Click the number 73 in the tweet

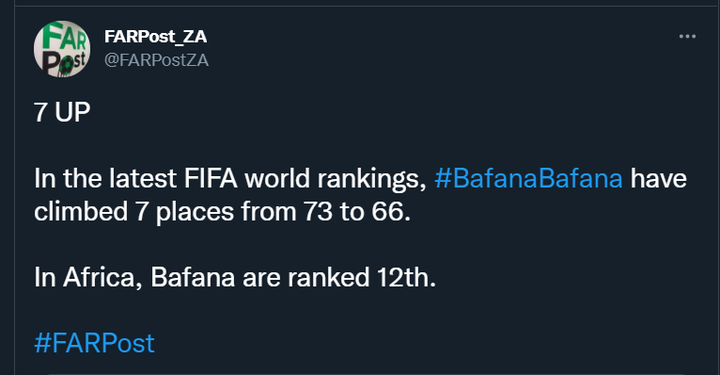click(317, 212)
